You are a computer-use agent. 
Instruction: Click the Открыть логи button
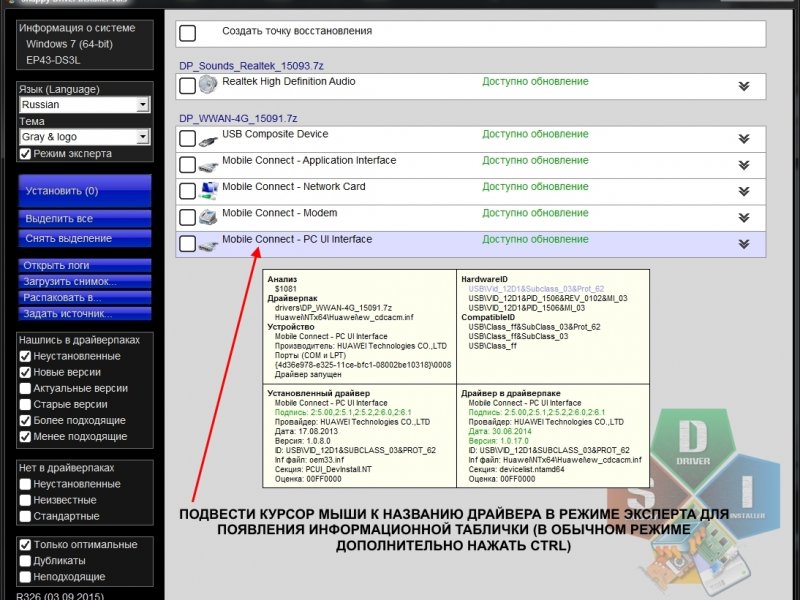(85, 265)
